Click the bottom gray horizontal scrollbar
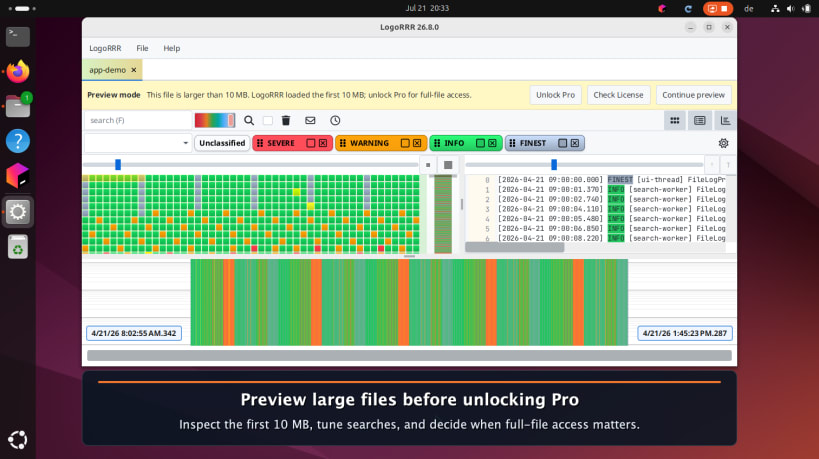The width and height of the screenshot is (819, 459). pyautogui.click(x=410, y=356)
